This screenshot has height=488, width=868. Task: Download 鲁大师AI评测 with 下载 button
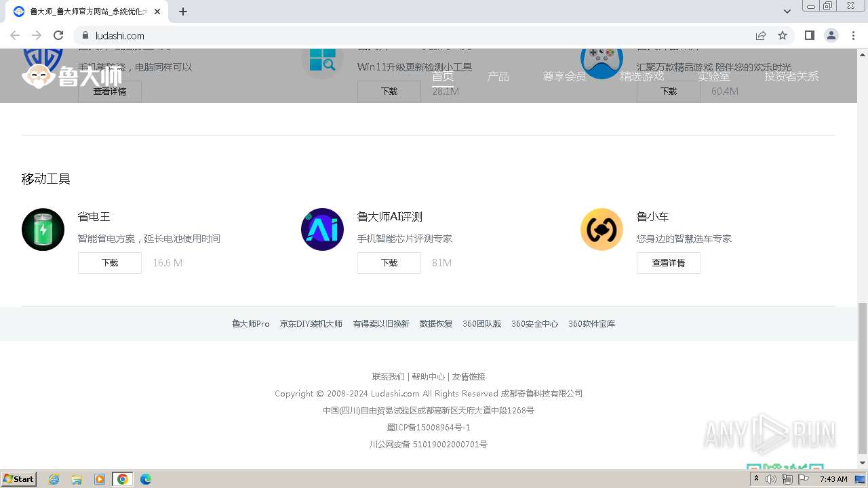point(389,263)
